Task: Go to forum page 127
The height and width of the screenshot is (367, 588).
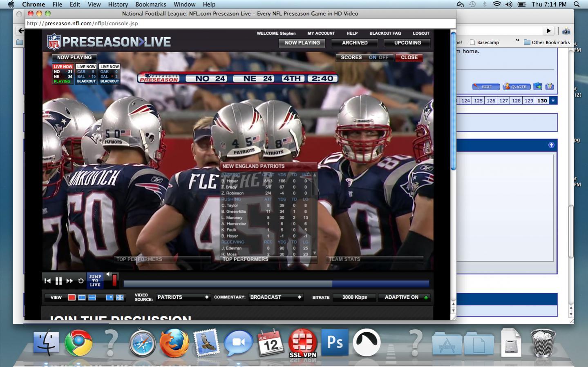Action: point(503,100)
